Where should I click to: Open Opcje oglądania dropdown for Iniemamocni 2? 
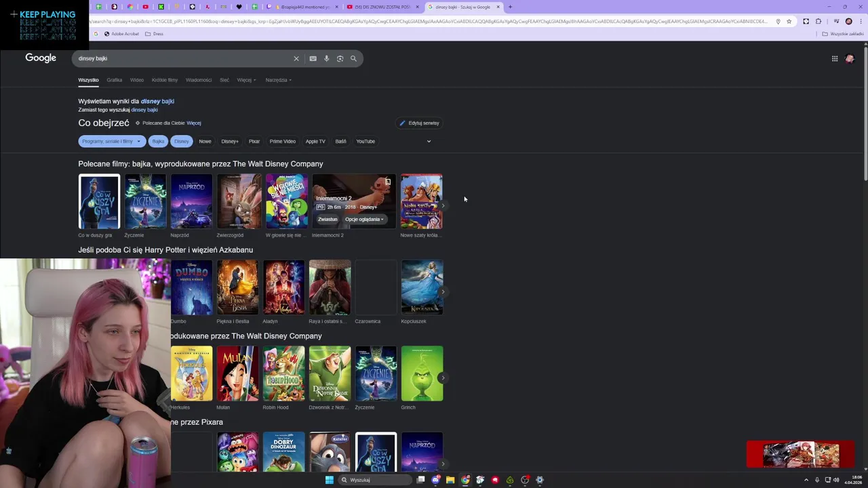click(364, 219)
